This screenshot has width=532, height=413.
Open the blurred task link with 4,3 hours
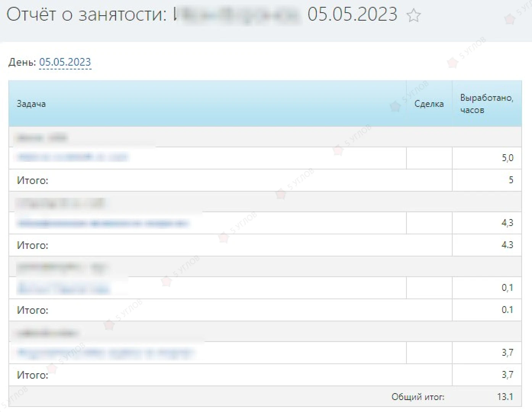(103, 223)
